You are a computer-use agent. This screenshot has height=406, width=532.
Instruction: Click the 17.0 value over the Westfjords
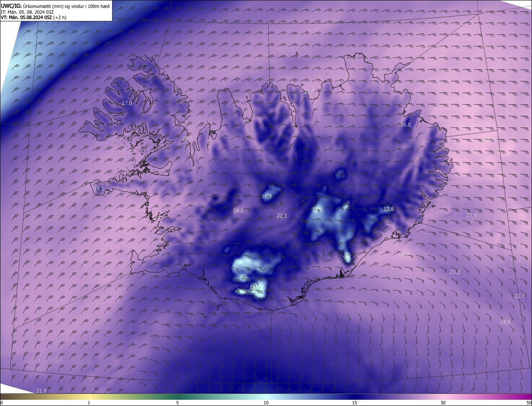[x=127, y=103]
